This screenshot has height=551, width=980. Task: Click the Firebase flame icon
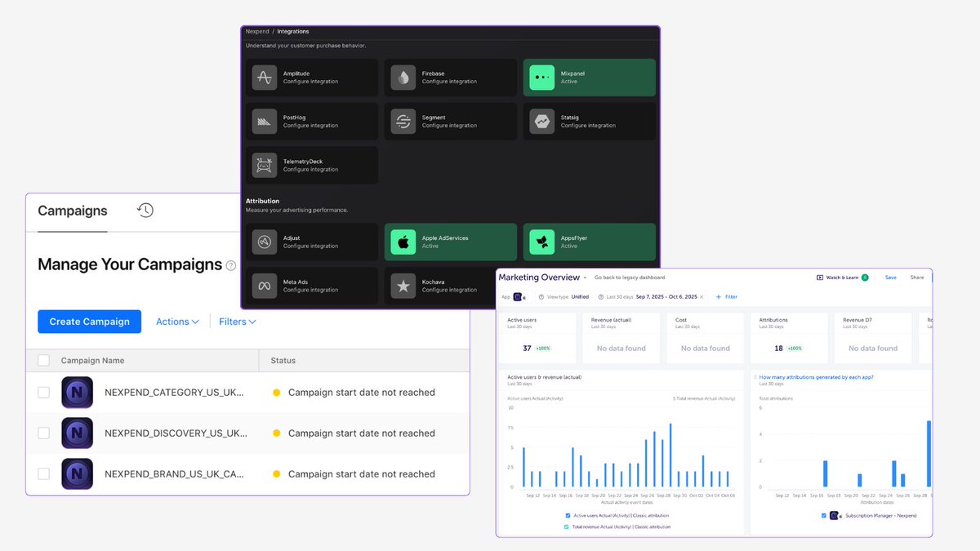click(403, 78)
